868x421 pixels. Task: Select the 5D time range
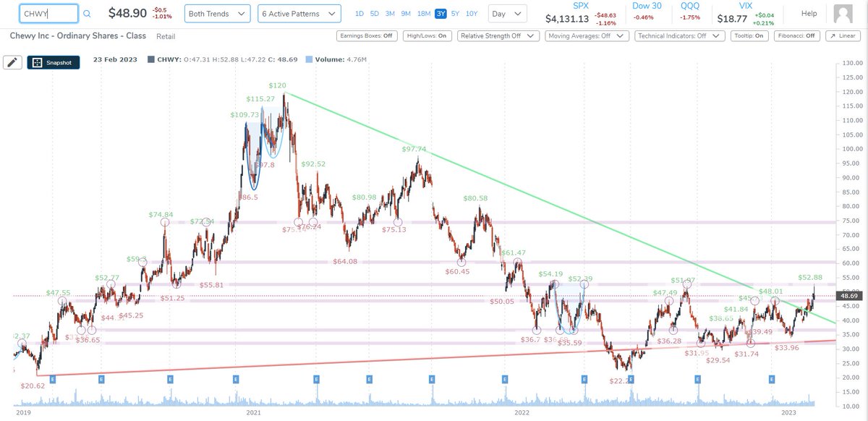click(x=374, y=14)
